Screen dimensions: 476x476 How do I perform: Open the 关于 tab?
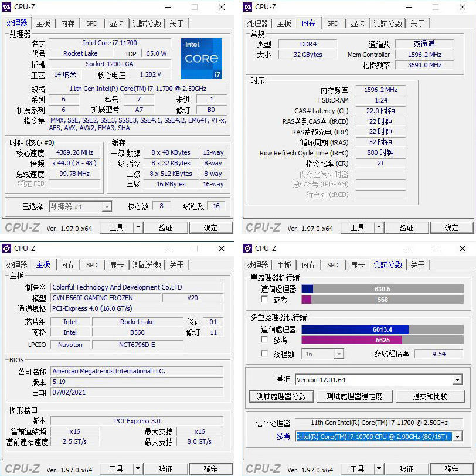pos(177,23)
